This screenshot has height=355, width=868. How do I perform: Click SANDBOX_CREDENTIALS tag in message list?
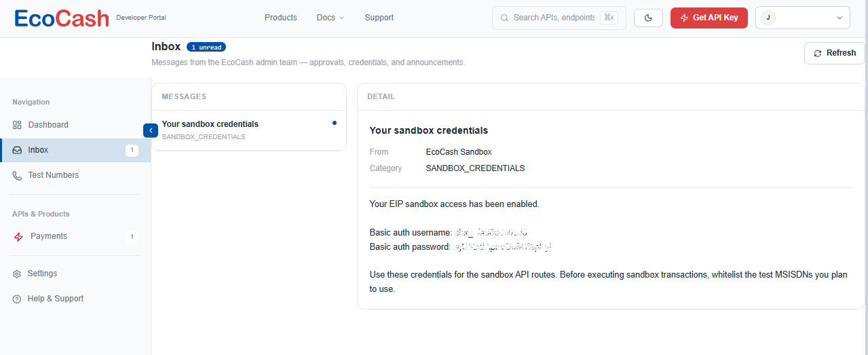[204, 137]
